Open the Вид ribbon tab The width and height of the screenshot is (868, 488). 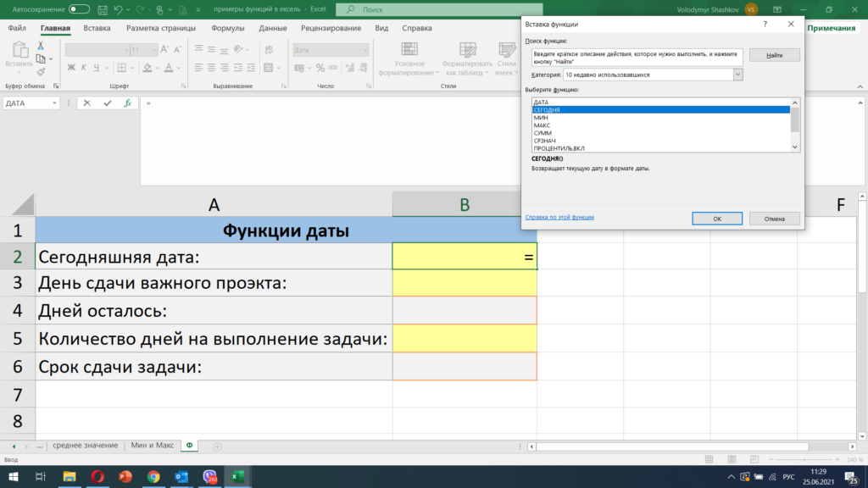381,28
